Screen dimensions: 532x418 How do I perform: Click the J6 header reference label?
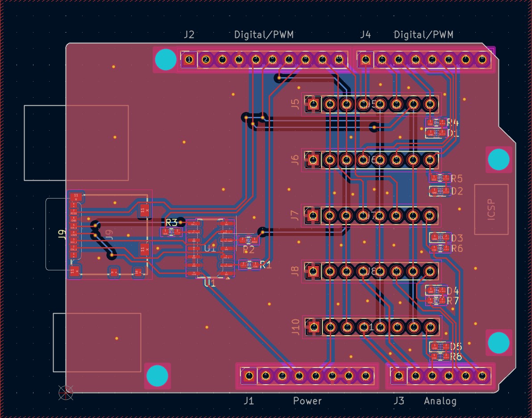295,160
